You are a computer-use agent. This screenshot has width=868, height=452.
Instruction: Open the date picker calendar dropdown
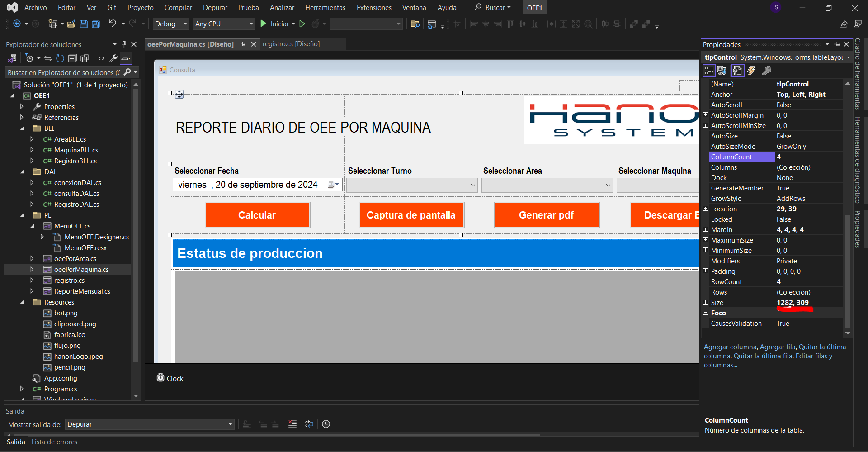[x=334, y=185]
